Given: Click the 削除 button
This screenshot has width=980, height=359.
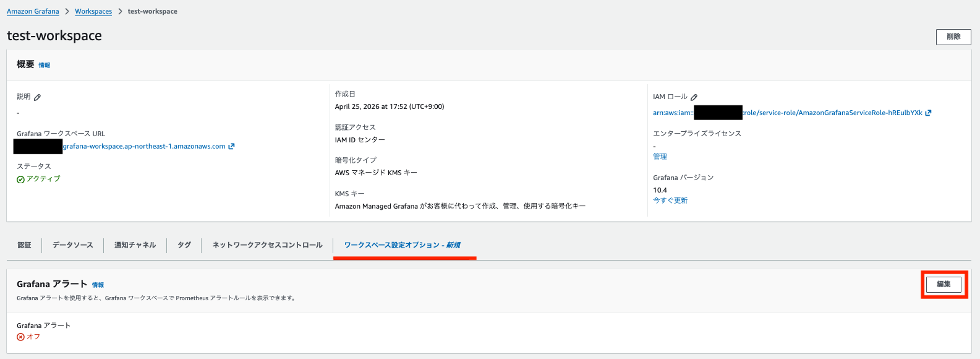Looking at the screenshot, I should [953, 37].
